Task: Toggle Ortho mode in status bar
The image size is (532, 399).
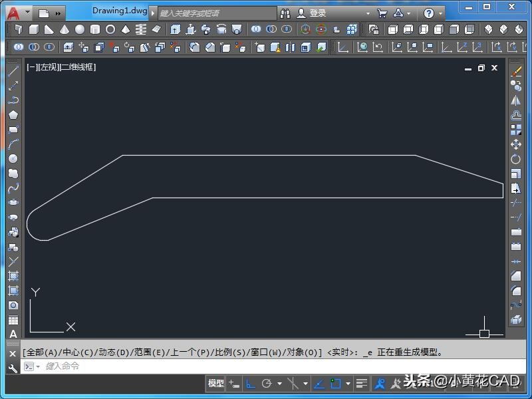Action: coord(251,384)
